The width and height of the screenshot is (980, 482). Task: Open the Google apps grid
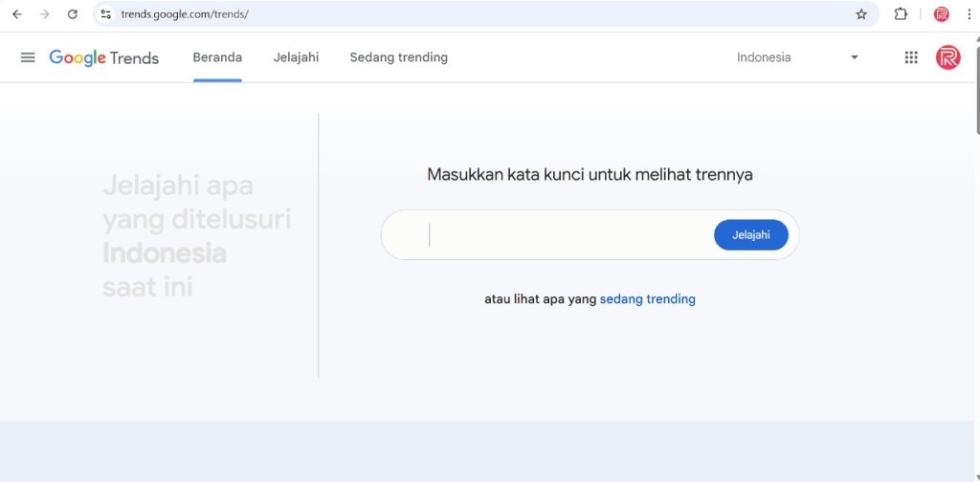(911, 57)
